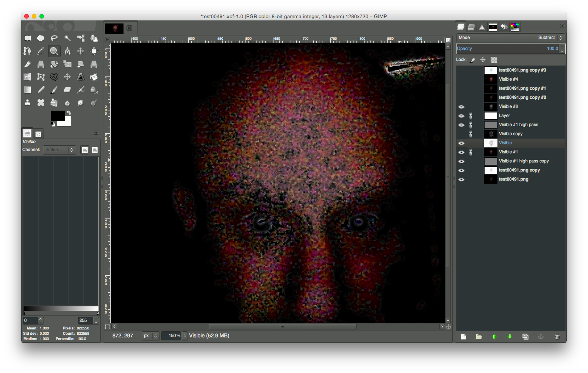Select the Ellipse Select tool
The width and height of the screenshot is (588, 373).
[x=41, y=38]
